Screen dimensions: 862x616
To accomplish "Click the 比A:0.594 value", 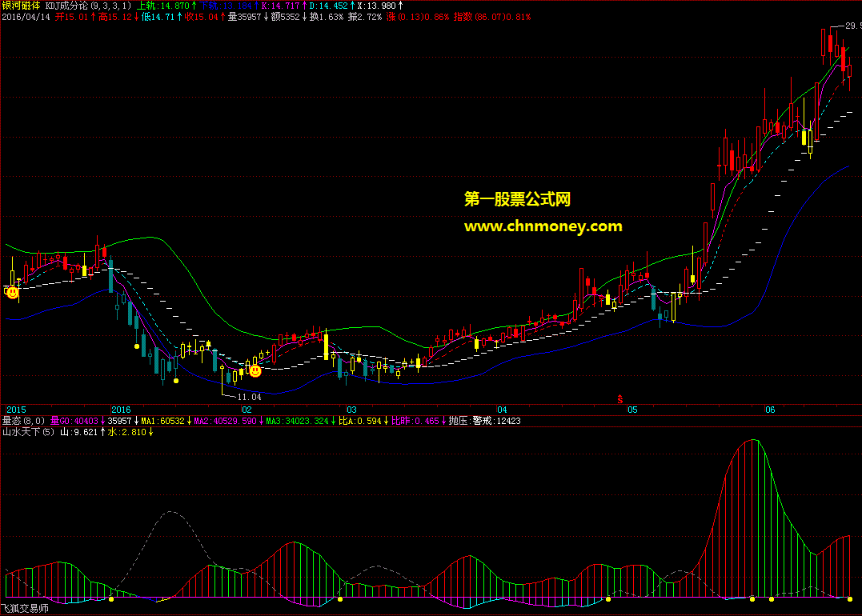I will click(359, 421).
